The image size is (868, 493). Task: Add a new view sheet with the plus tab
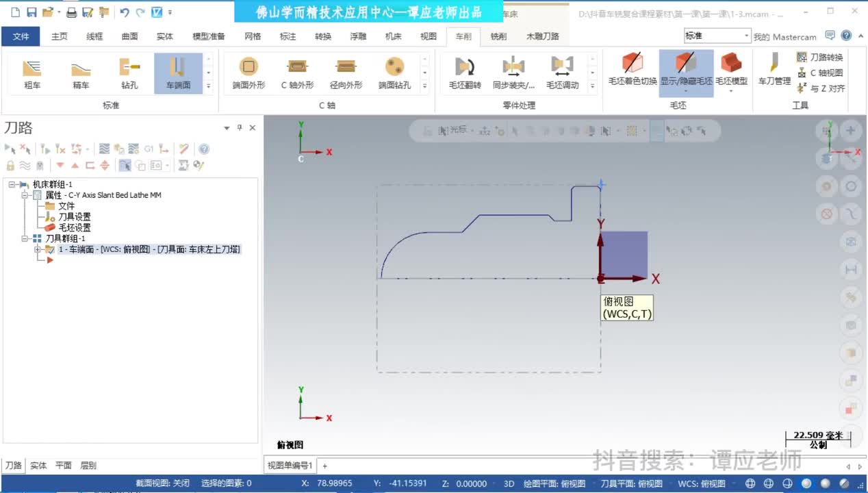click(325, 466)
